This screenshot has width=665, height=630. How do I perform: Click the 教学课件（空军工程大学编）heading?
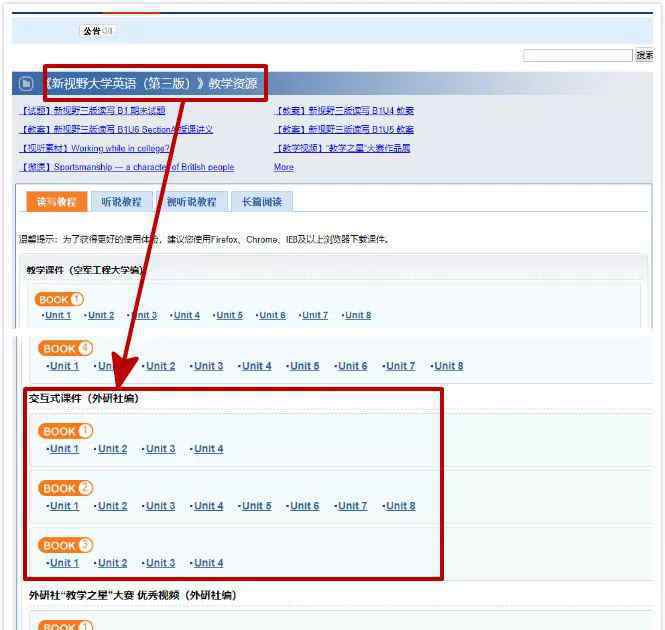pyautogui.click(x=85, y=270)
